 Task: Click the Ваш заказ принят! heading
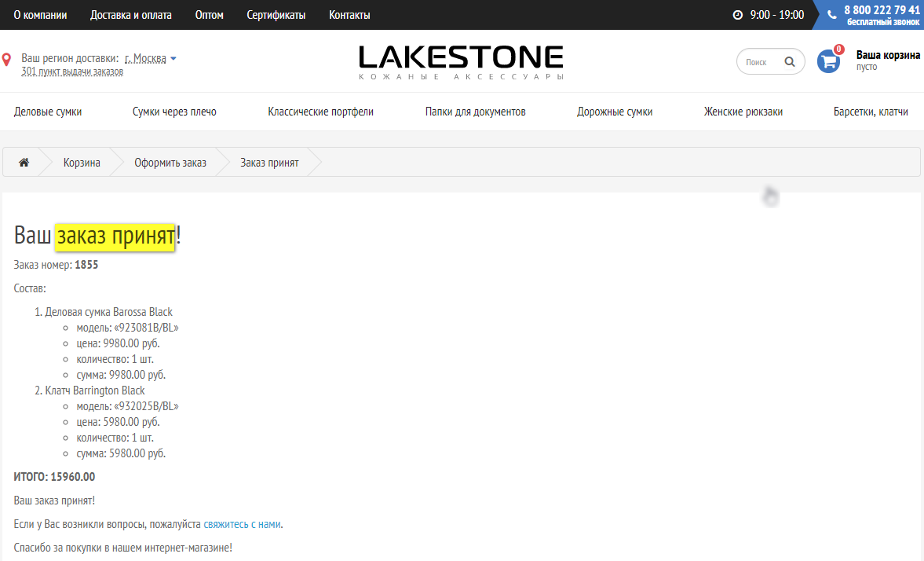[x=97, y=236]
